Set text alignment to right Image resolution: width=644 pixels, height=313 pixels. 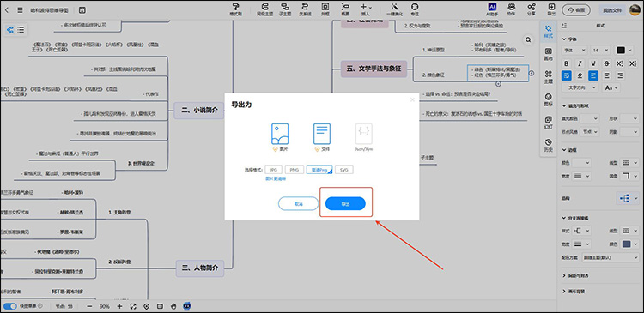[x=620, y=75]
